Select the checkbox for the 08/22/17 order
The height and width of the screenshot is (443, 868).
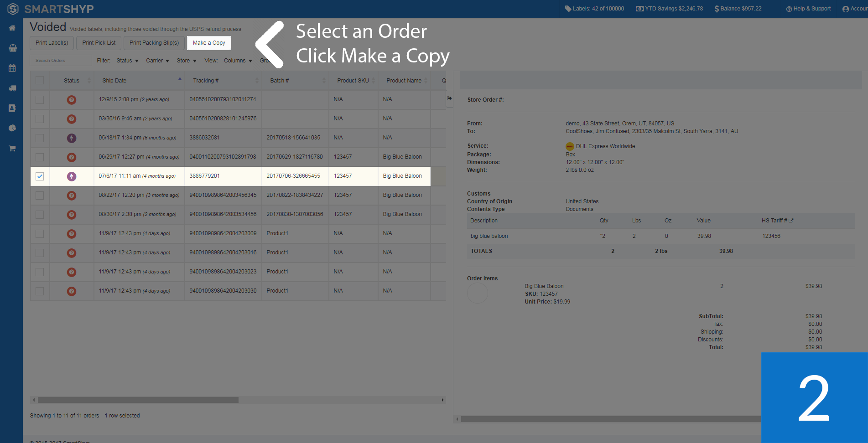click(40, 196)
